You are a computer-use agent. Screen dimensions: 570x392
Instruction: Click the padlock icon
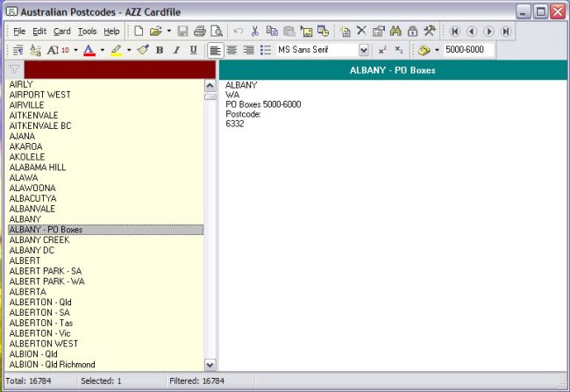pyautogui.click(x=412, y=32)
